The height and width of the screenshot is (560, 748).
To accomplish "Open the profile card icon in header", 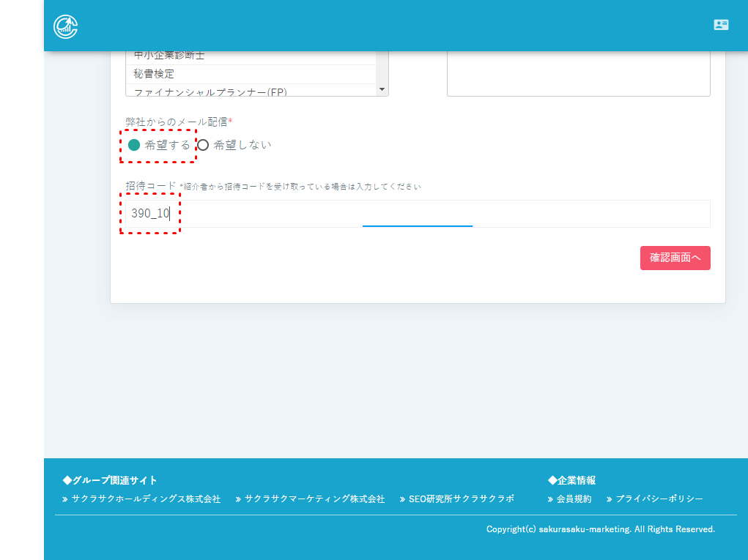I will [721, 25].
